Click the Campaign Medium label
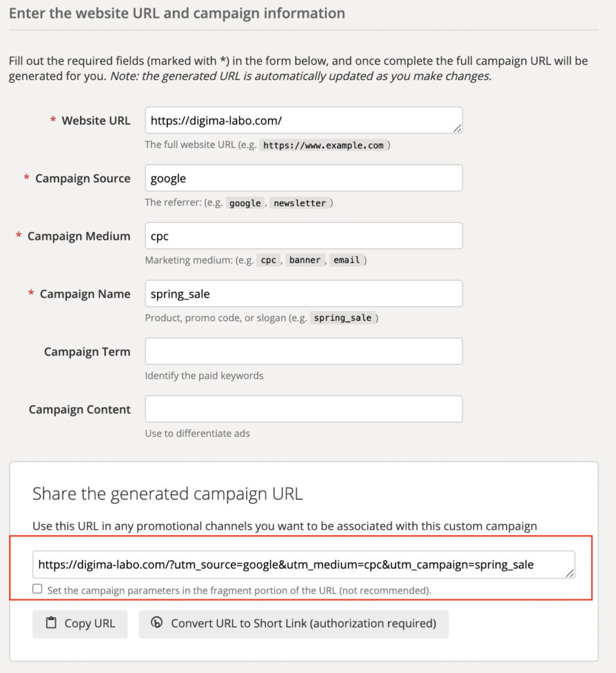 79,237
